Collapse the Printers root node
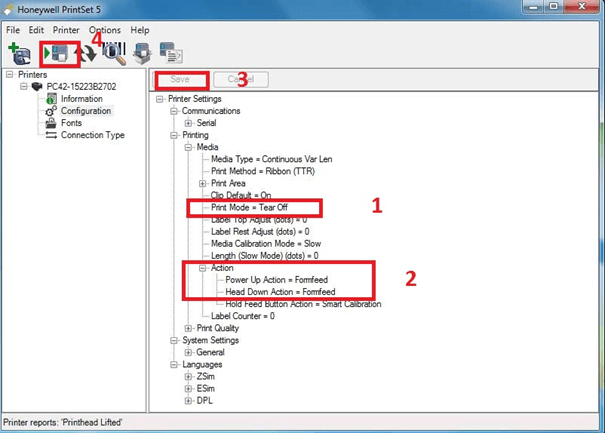 pyautogui.click(x=10, y=74)
